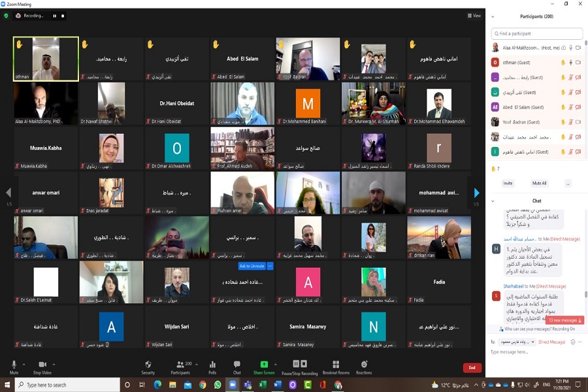Image resolution: width=588 pixels, height=392 pixels.
Task: Open Microsoft Edge from the taskbar
Action: 157,385
